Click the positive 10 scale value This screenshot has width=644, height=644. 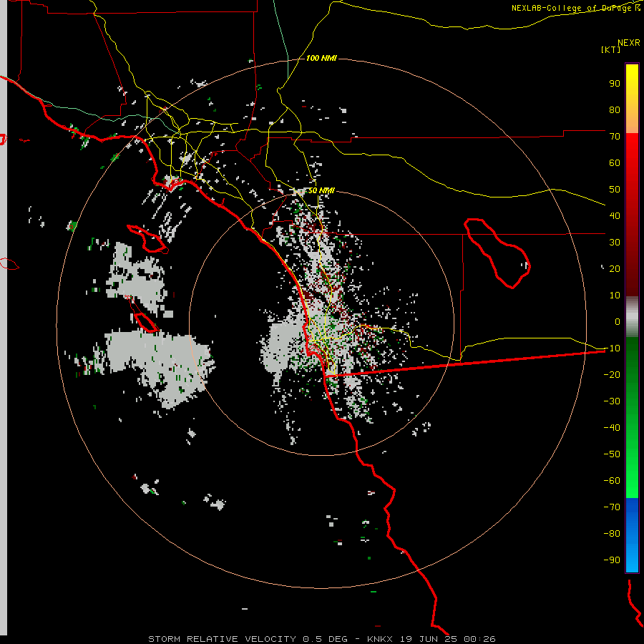coord(615,296)
